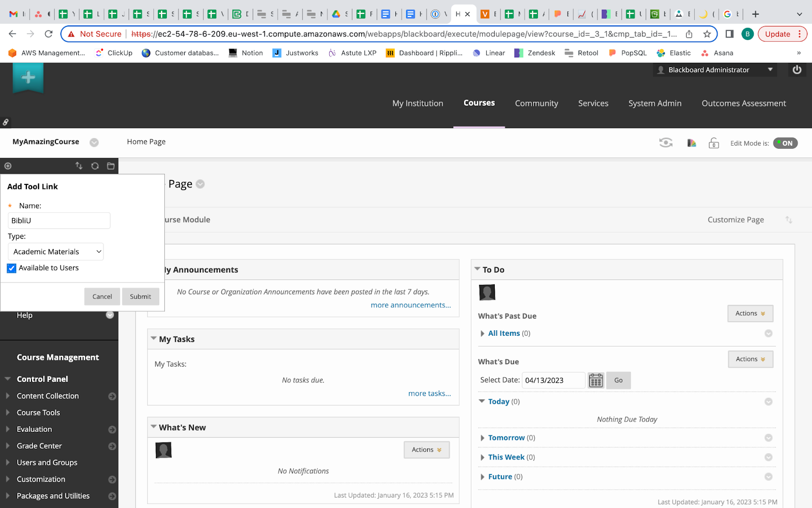Expand the Tomorrow due items

482,438
